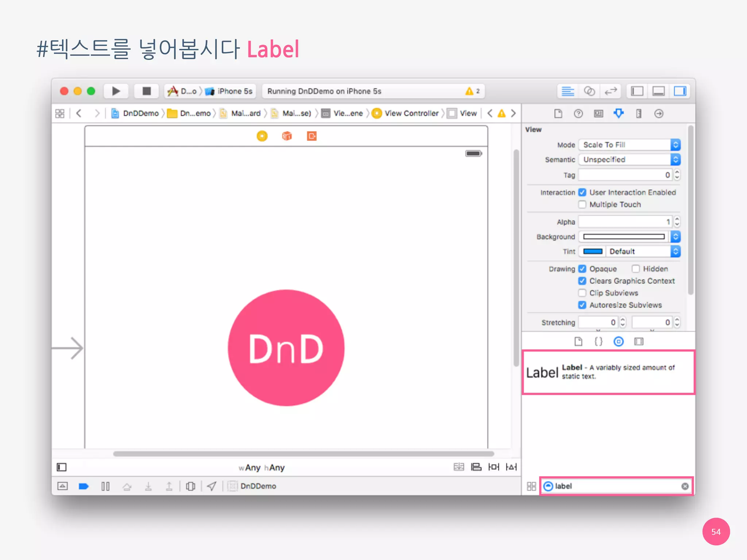The image size is (747, 560).
Task: Click the second Stretching stepper
Action: (677, 322)
